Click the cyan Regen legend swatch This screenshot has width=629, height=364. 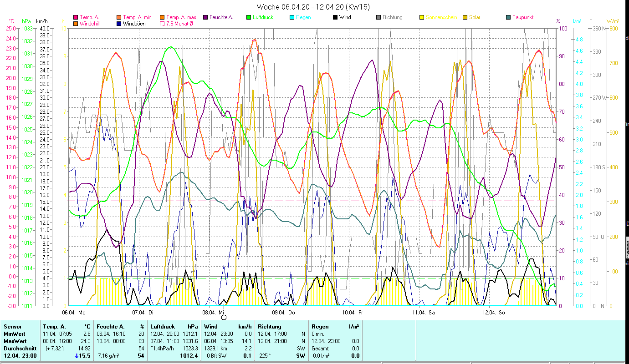coord(292,18)
